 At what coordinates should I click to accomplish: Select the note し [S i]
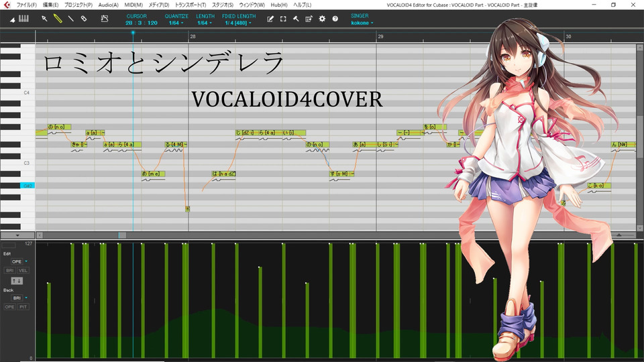[x=387, y=145]
